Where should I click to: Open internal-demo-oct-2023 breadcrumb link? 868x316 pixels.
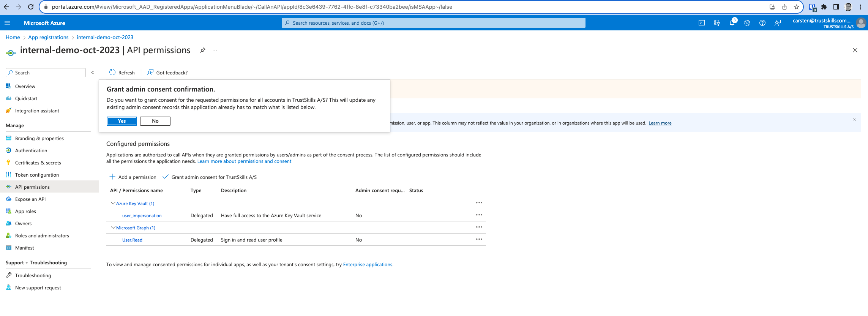click(x=105, y=37)
